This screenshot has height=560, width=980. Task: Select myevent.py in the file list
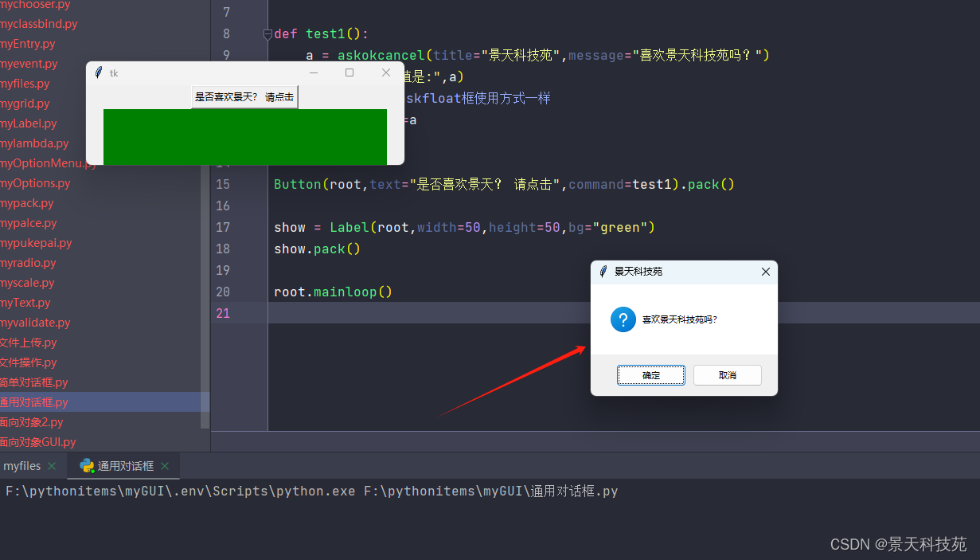[x=29, y=64]
